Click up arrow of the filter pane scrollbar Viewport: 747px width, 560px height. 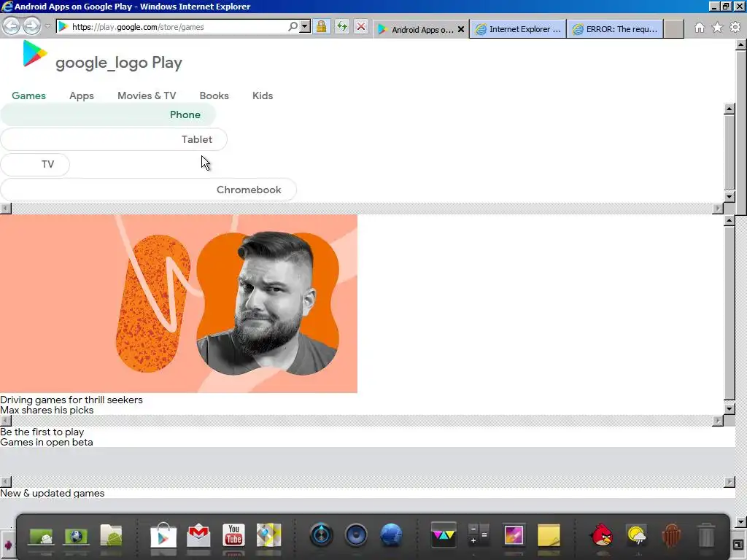click(729, 109)
